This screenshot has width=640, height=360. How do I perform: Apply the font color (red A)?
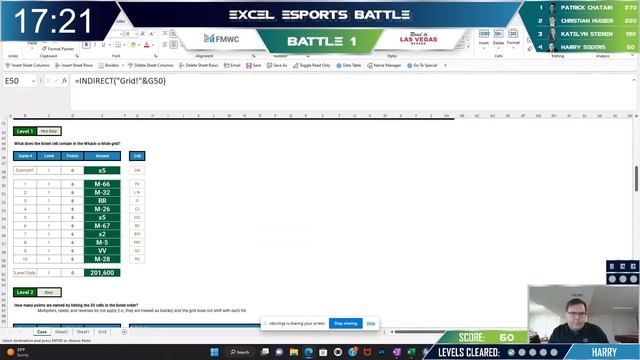(147, 45)
